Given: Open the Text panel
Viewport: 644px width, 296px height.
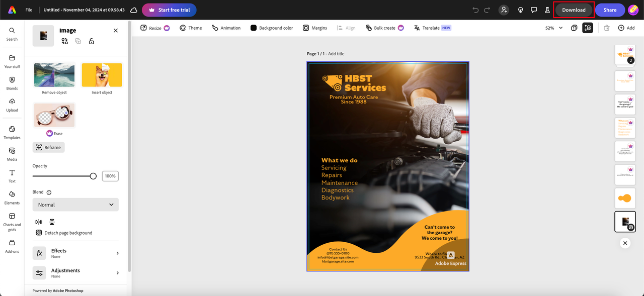Looking at the screenshot, I should [12, 176].
